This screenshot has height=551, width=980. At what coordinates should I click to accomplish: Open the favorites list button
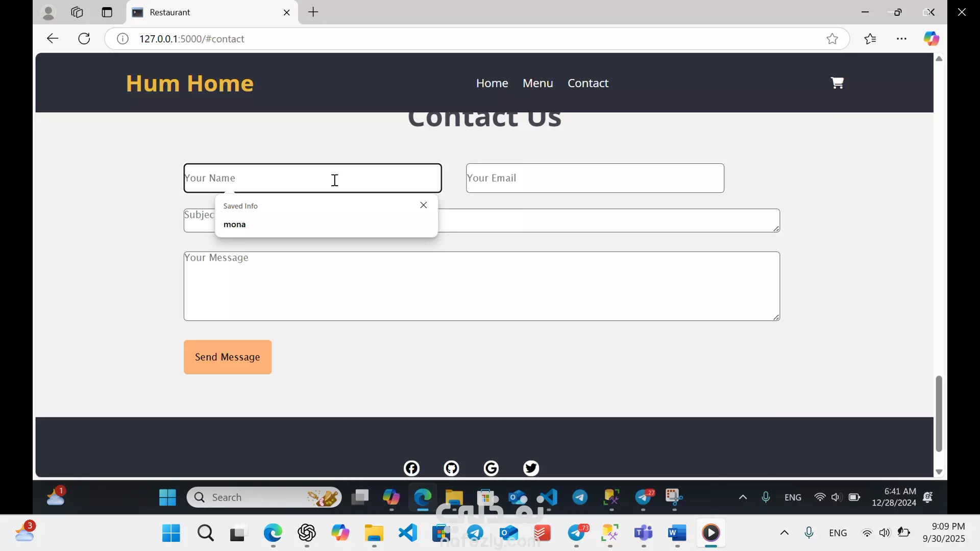870,39
